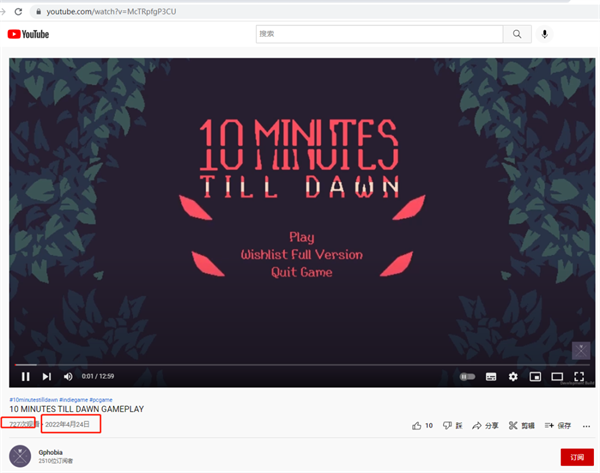Switch to miniplayer mode
The width and height of the screenshot is (600, 473).
click(535, 377)
